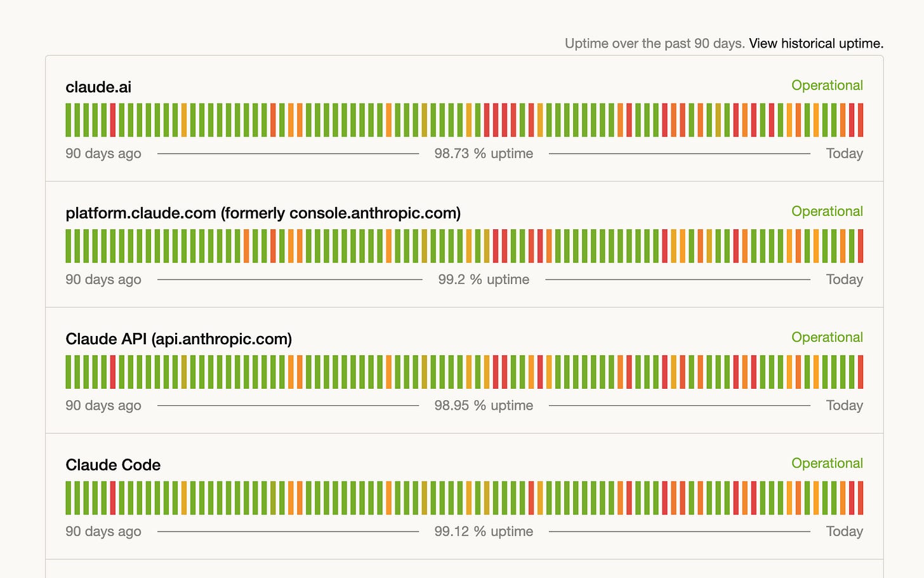Select today's uptime bar for Claude Code
924x578 pixels.
pos(861,498)
